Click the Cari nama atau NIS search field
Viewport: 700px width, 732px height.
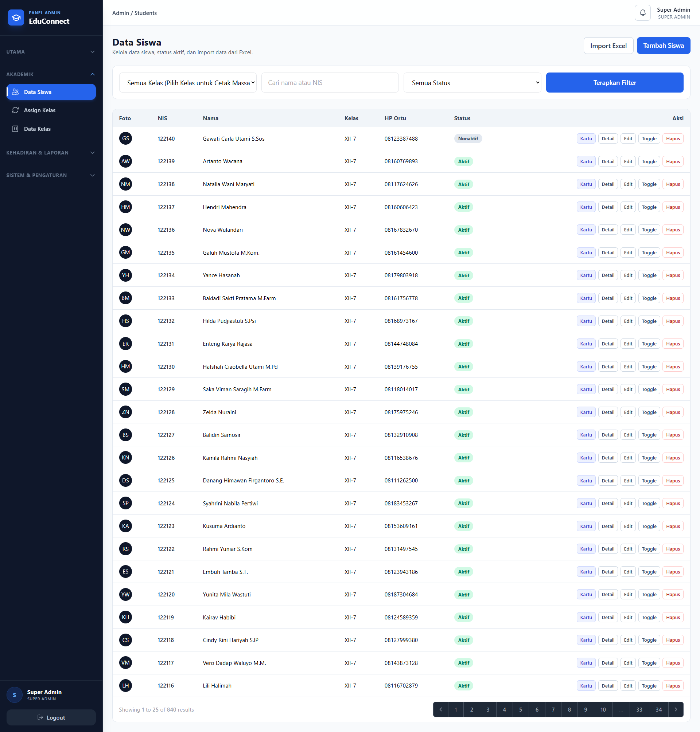click(x=330, y=82)
